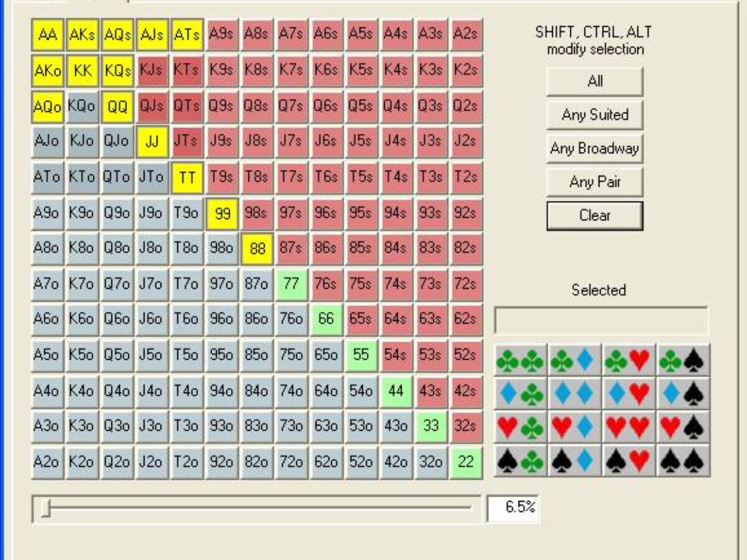This screenshot has height=560, width=747.
Task: Toggle the 77 pocket pair cell
Action: (x=291, y=284)
